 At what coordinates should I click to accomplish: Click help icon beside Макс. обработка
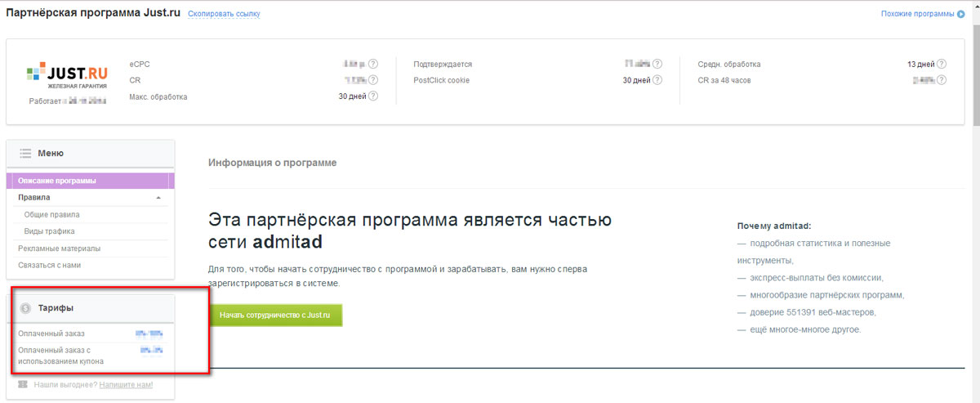click(373, 96)
